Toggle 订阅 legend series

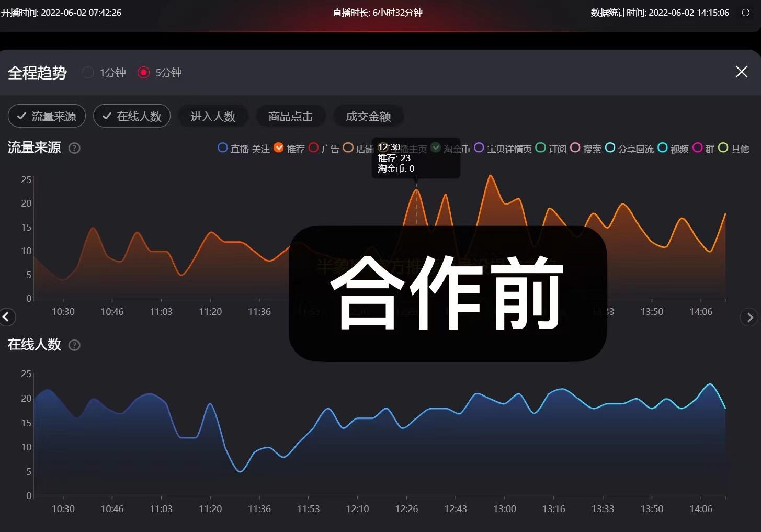click(x=551, y=149)
